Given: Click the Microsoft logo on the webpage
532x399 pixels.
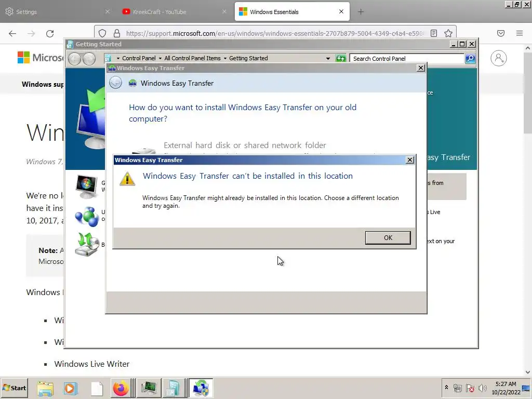Looking at the screenshot, I should click(x=40, y=58).
